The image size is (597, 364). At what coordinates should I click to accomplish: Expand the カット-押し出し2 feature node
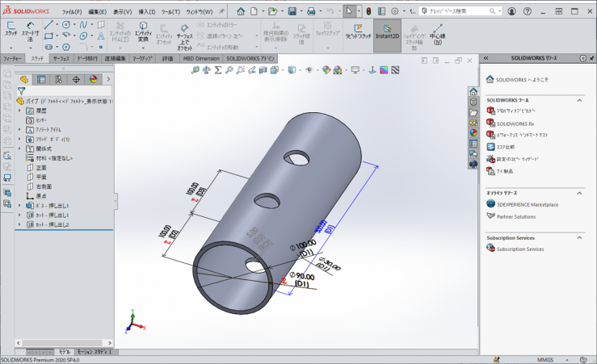click(19, 224)
